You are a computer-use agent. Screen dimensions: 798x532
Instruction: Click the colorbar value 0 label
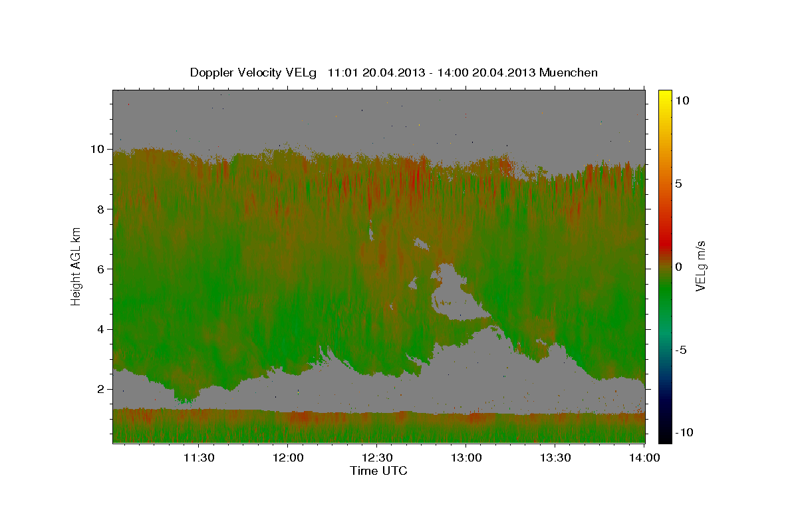679,267
